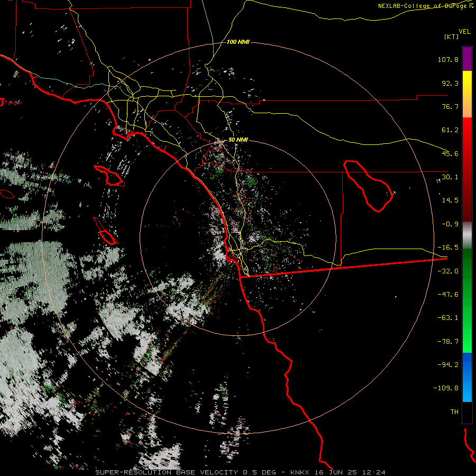The height and width of the screenshot is (476, 476).
Task: Click the red segment of the color bar
Action: [x=467, y=169]
